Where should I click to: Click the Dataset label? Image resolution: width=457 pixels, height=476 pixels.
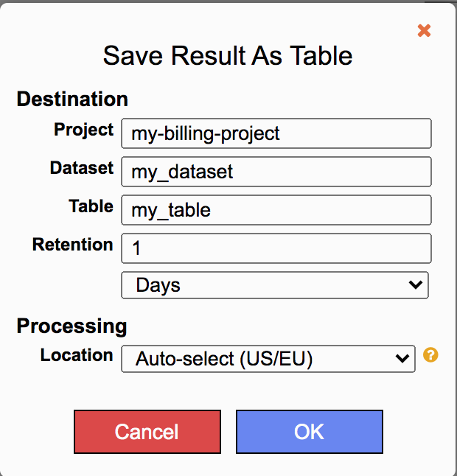[82, 168]
